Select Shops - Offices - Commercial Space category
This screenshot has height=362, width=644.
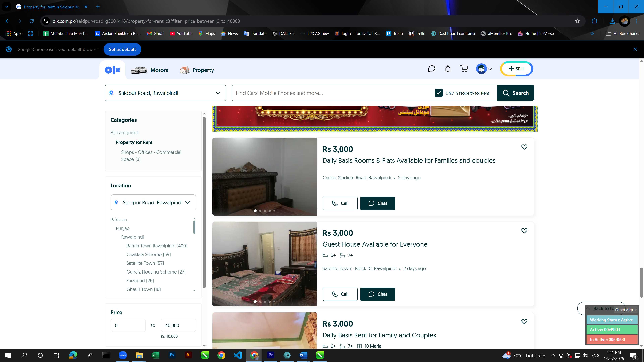[x=151, y=156]
